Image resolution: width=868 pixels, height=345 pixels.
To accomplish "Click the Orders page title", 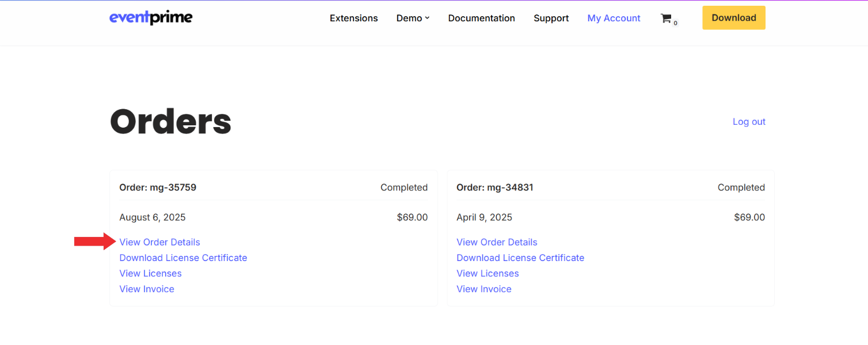I will [170, 122].
